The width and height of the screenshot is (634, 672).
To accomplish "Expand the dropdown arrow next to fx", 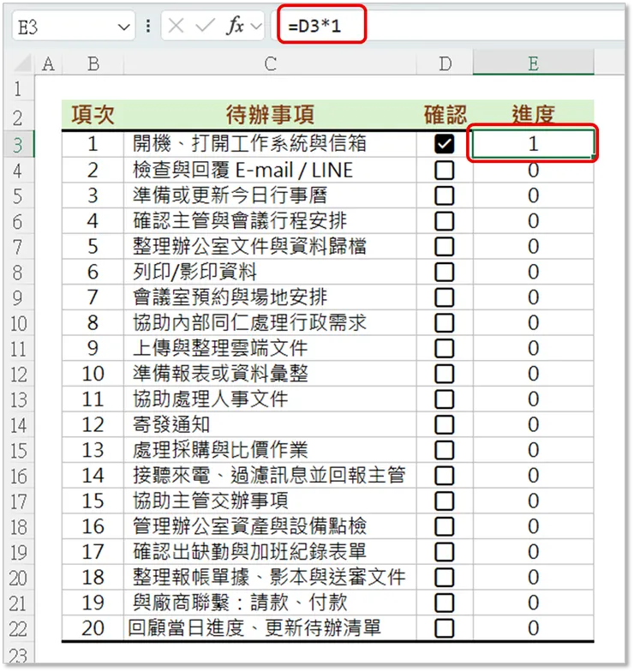I will click(x=256, y=27).
